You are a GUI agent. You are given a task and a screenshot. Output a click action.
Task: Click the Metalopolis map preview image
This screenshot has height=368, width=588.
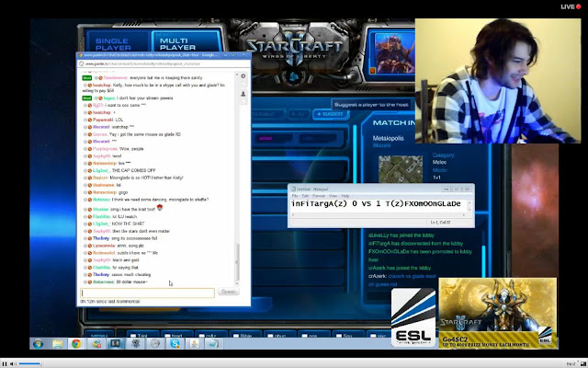[401, 169]
